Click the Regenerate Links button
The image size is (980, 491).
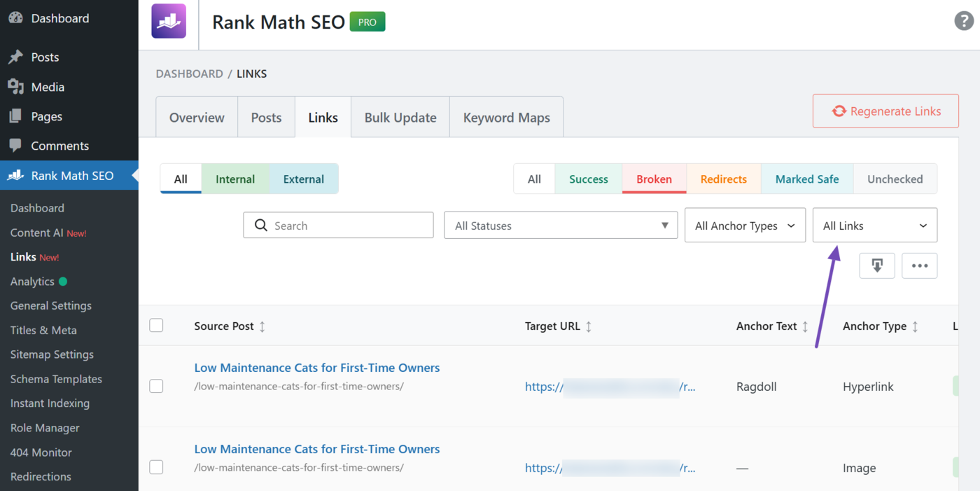pyautogui.click(x=885, y=110)
